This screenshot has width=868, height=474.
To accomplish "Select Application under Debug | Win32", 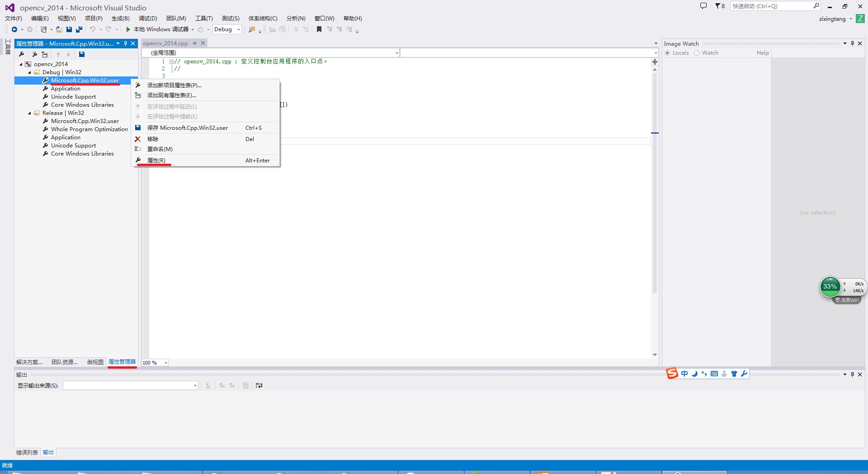I will coord(66,89).
